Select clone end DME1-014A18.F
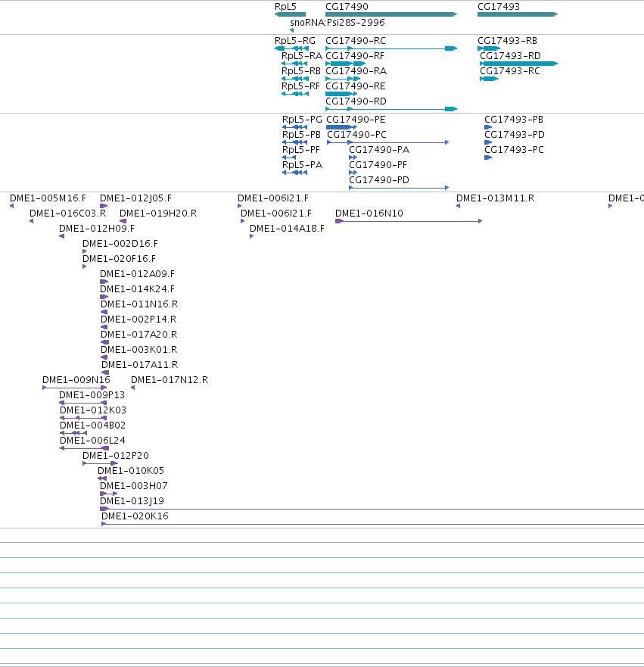The width and height of the screenshot is (644, 667). pos(252,236)
